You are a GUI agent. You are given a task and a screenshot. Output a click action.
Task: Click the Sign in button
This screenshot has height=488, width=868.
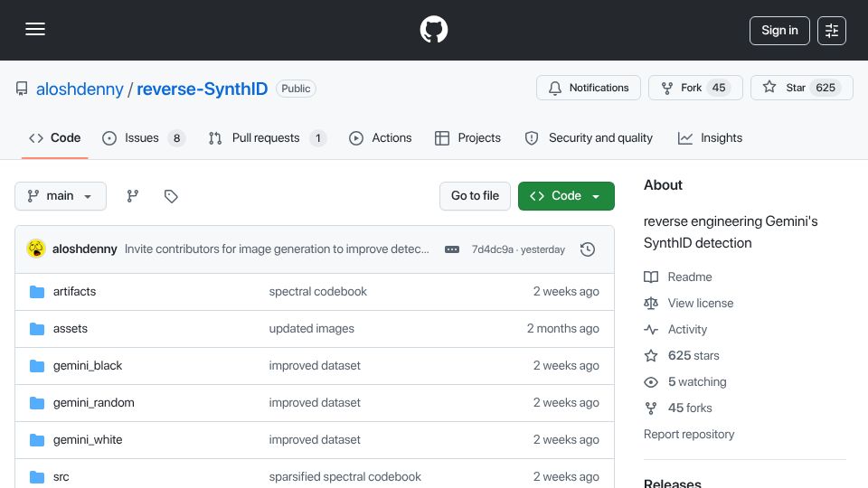pos(779,31)
